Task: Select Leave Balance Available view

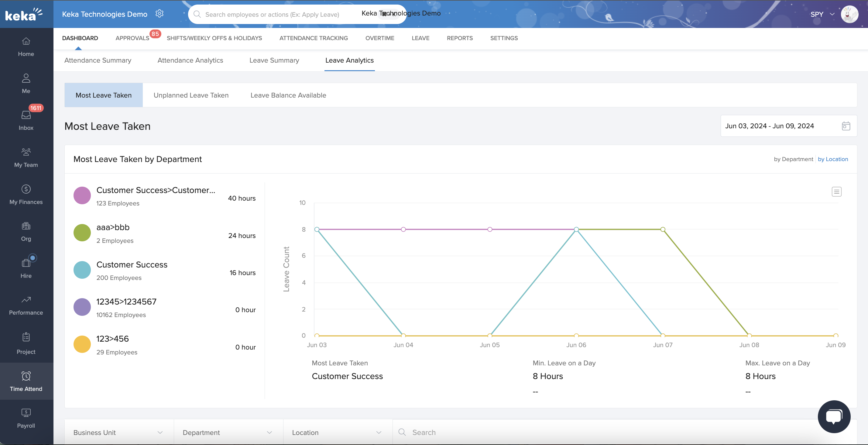Action: pos(288,95)
